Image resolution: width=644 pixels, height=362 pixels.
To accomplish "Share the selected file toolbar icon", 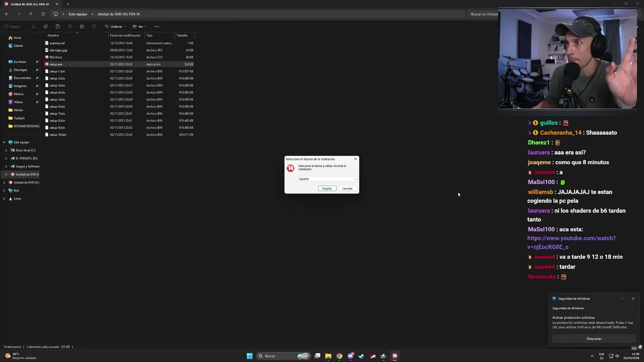I will click(82, 27).
